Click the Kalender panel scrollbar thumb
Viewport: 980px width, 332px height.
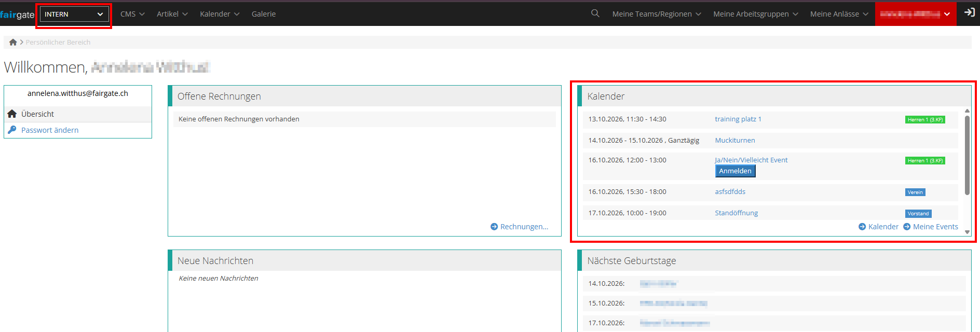[967, 155]
